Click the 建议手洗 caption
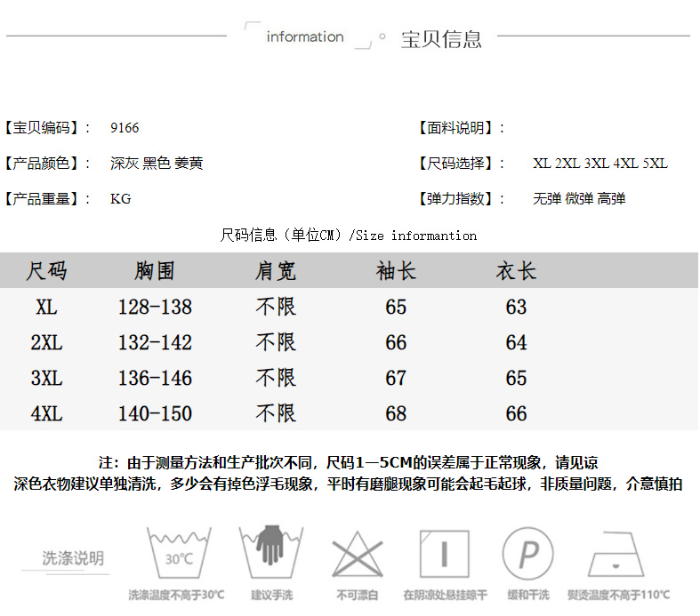The height and width of the screenshot is (616, 700). 271,595
